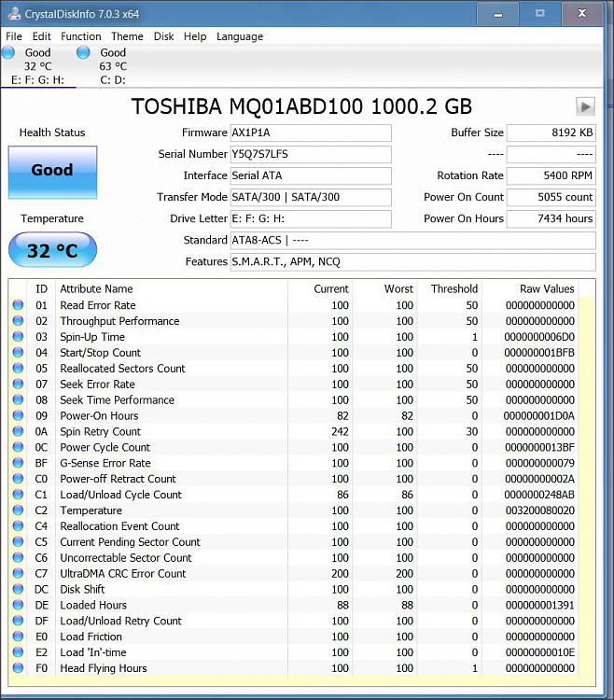Minimize the CrystalDiskInfo window

(x=498, y=14)
